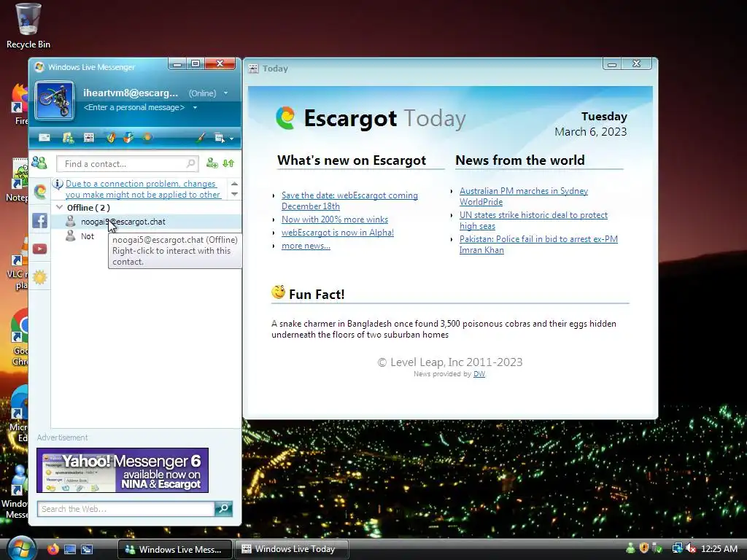Image resolution: width=747 pixels, height=560 pixels.
Task: Show the next notice with down arrow
Action: pyautogui.click(x=234, y=194)
